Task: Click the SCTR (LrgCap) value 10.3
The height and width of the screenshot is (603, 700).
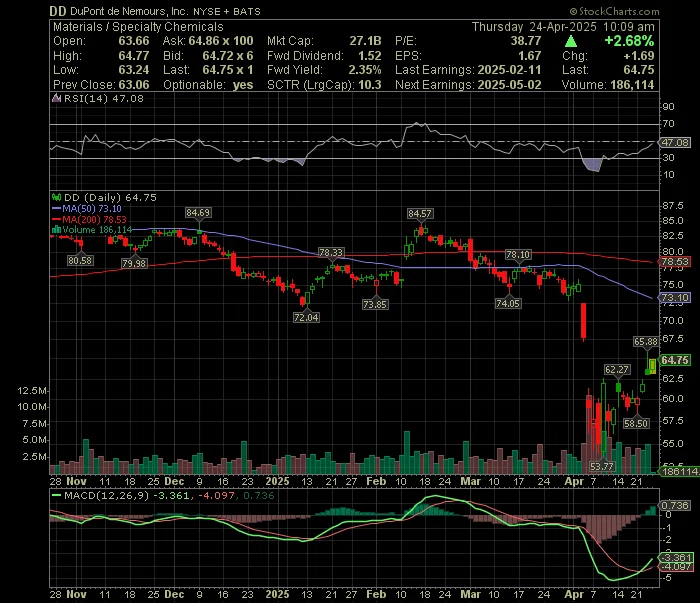Action: click(x=370, y=85)
